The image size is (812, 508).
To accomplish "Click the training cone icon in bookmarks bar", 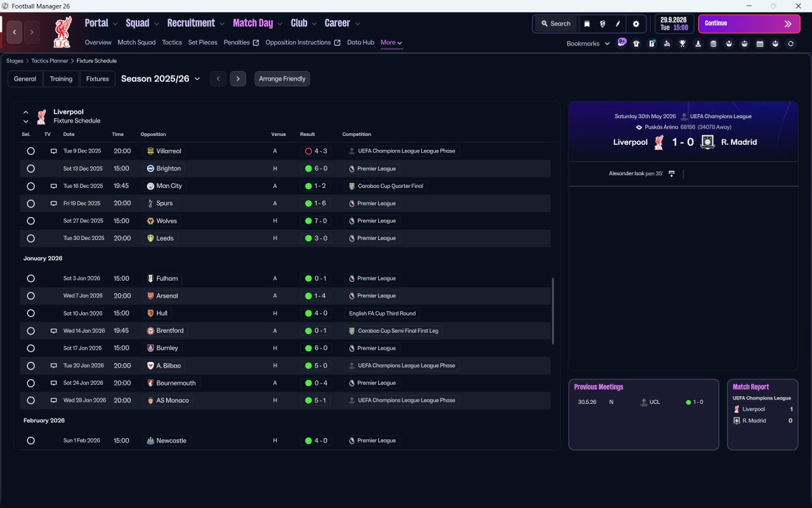I will (698, 44).
